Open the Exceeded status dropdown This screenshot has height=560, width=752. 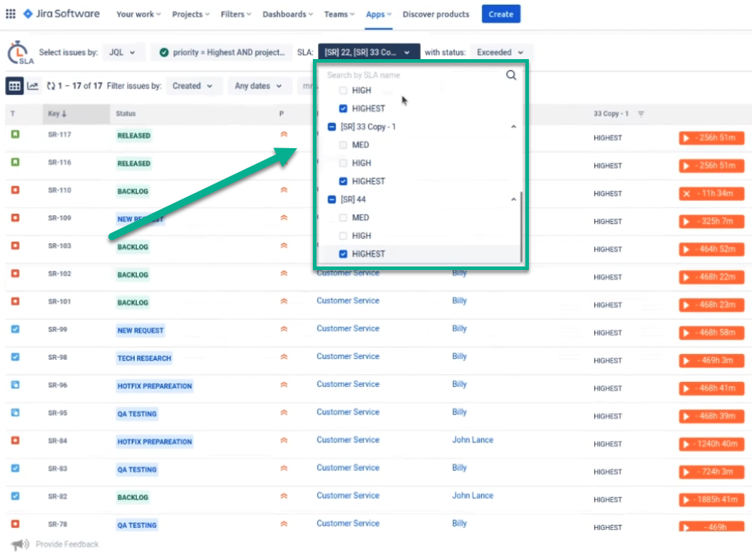[x=500, y=52]
